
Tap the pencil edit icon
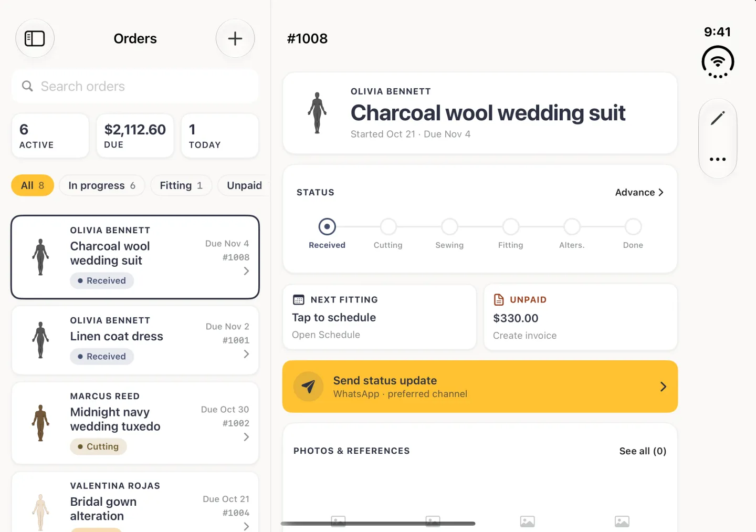[x=718, y=118]
